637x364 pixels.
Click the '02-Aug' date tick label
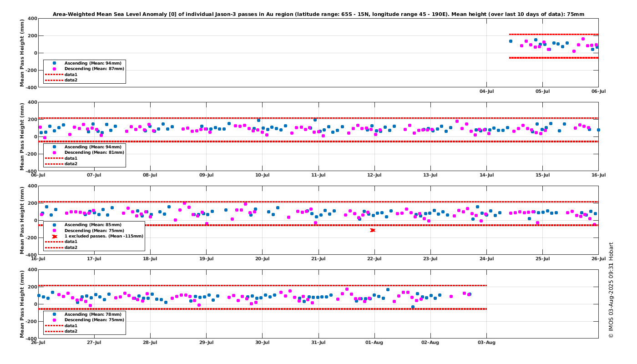pyautogui.click(x=431, y=343)
